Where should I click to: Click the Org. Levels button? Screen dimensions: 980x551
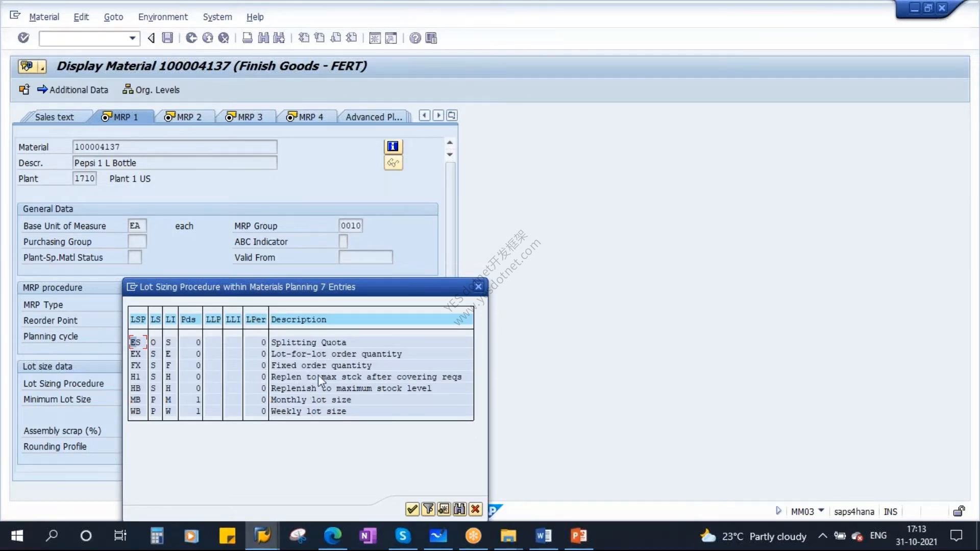[x=151, y=90]
